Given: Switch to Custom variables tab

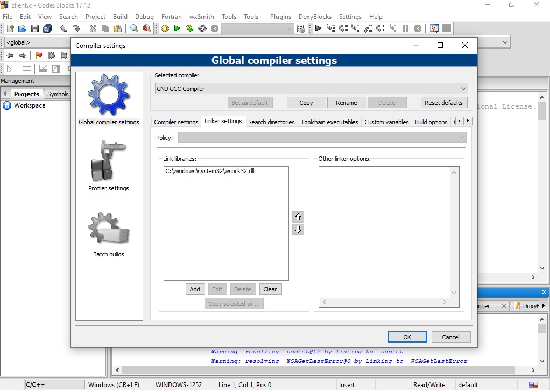Looking at the screenshot, I should click(x=386, y=122).
